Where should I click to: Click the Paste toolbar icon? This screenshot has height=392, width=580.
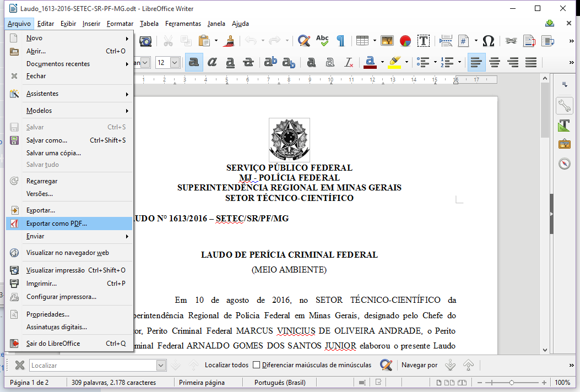[204, 41]
